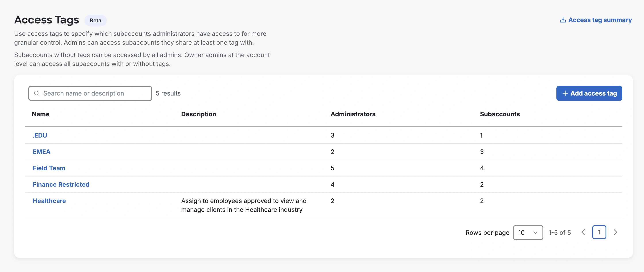
Task: Click the Subaccounts column header
Action: point(500,114)
